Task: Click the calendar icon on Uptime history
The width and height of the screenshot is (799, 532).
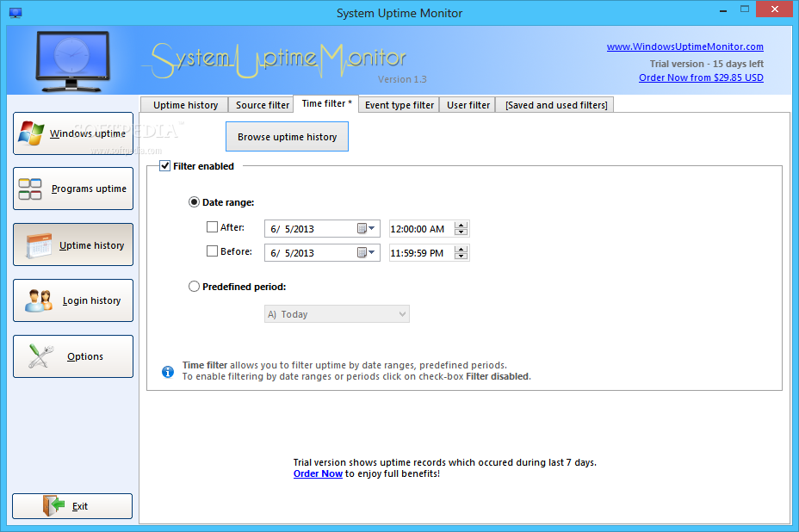Action: (x=39, y=245)
